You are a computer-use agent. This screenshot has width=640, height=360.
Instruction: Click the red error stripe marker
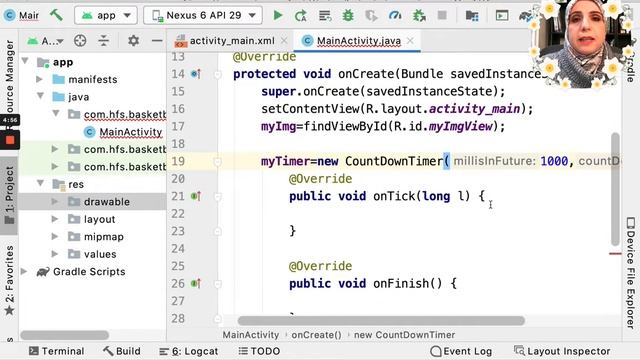tap(615, 254)
